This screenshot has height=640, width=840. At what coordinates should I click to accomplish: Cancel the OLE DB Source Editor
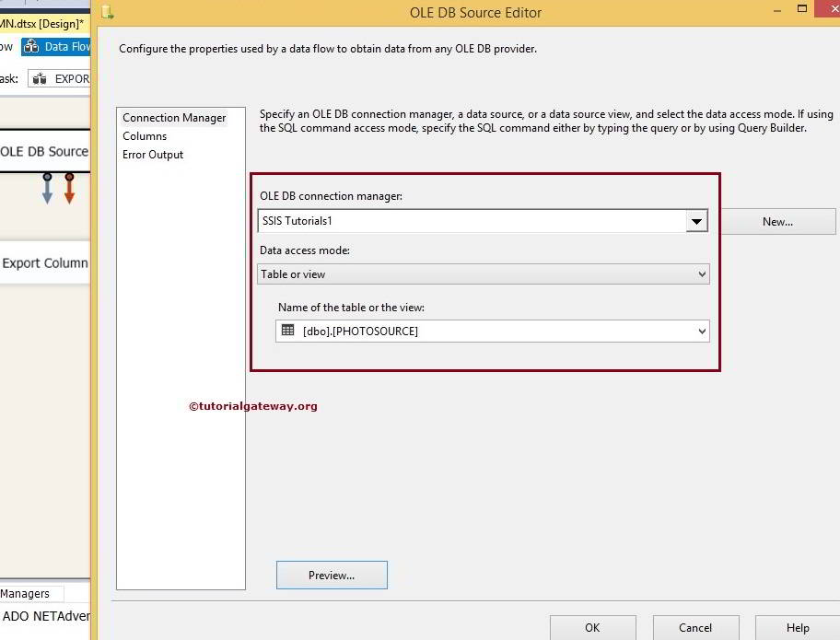[696, 627]
